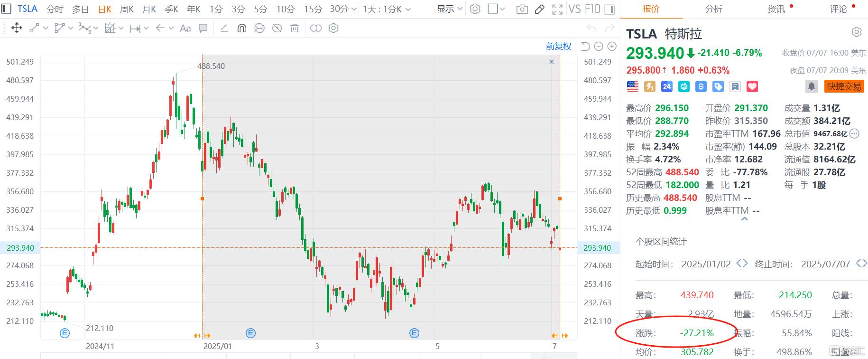
Task: Click the blue dollar sign icon
Action: pyautogui.click(x=701, y=86)
